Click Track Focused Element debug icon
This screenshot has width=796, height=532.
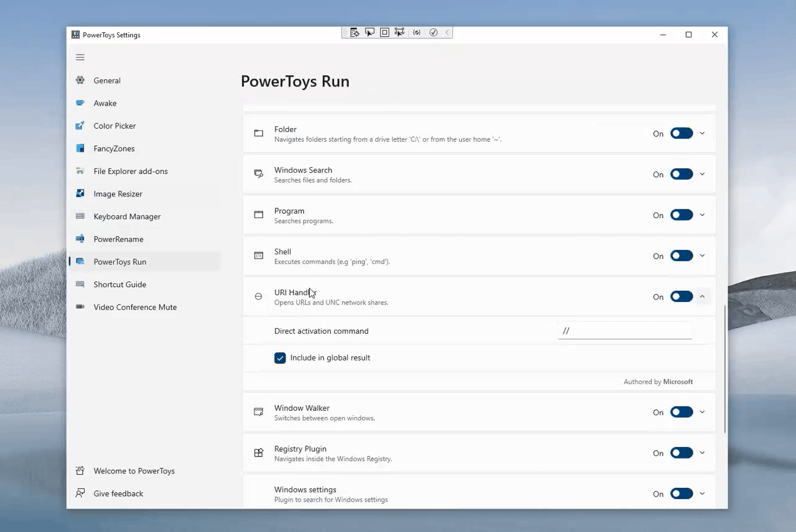click(x=399, y=32)
